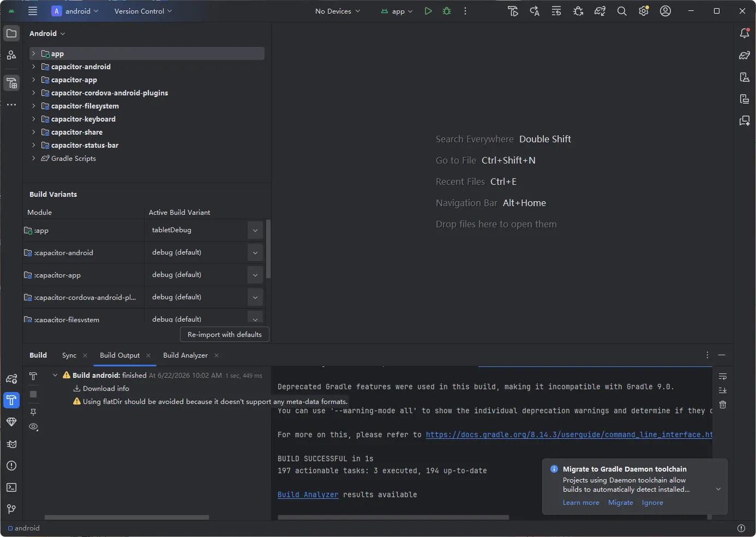The width and height of the screenshot is (756, 537).
Task: Click Ignore in the toolchain notification
Action: [652, 503]
